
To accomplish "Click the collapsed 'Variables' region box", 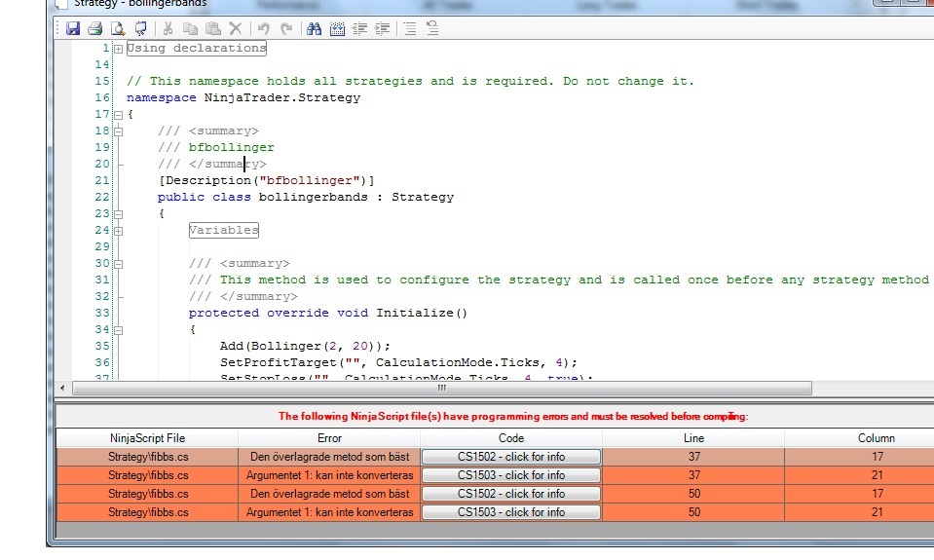I will click(223, 230).
